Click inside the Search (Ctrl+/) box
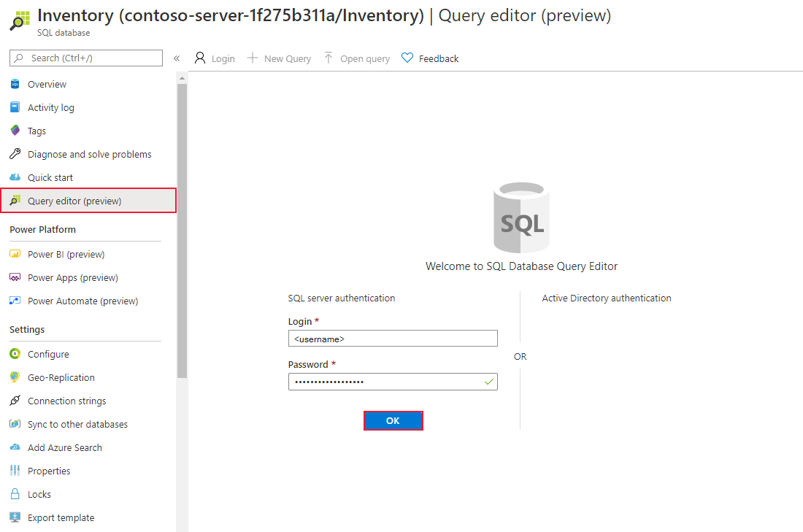Screen dimensions: 803x532 point(85,58)
